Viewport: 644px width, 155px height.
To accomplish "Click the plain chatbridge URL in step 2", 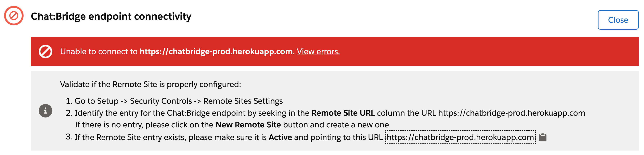I will click(512, 113).
